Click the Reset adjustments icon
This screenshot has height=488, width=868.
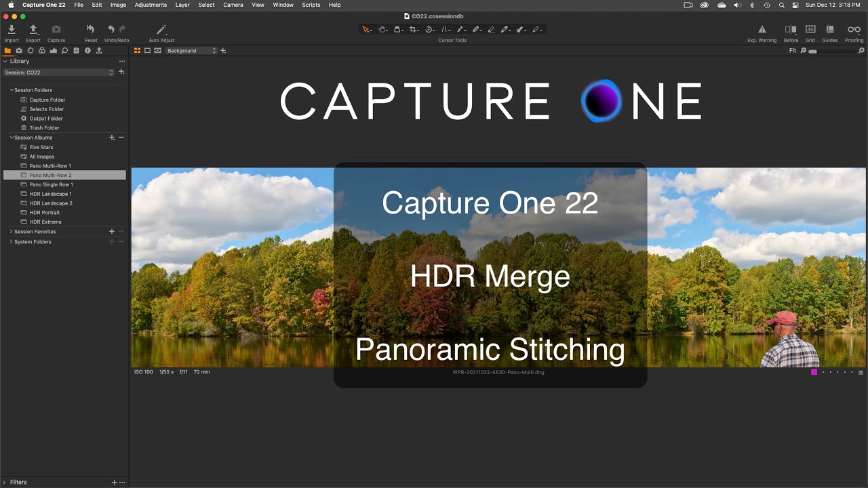(91, 29)
